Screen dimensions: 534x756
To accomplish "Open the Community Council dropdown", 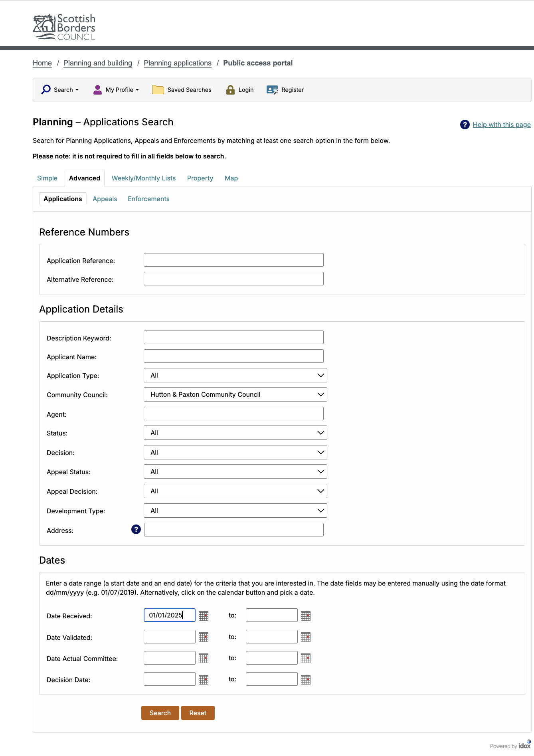I will 235,394.
